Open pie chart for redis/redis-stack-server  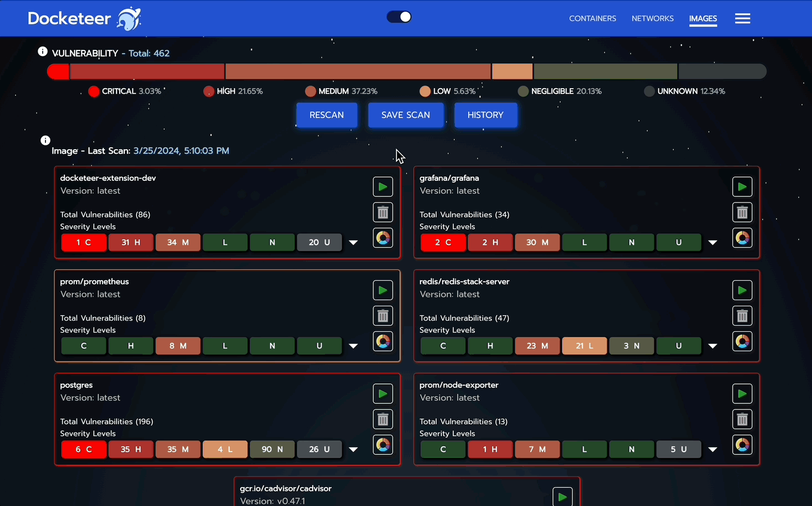742,341
